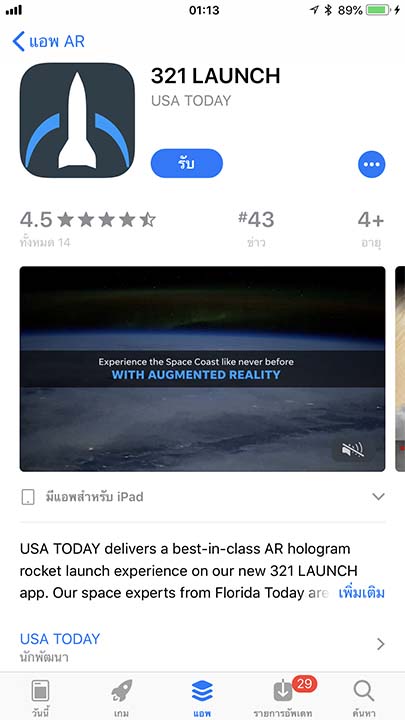The width and height of the screenshot is (405, 720).
Task: Go back to แอพ AR list
Action: tap(49, 41)
